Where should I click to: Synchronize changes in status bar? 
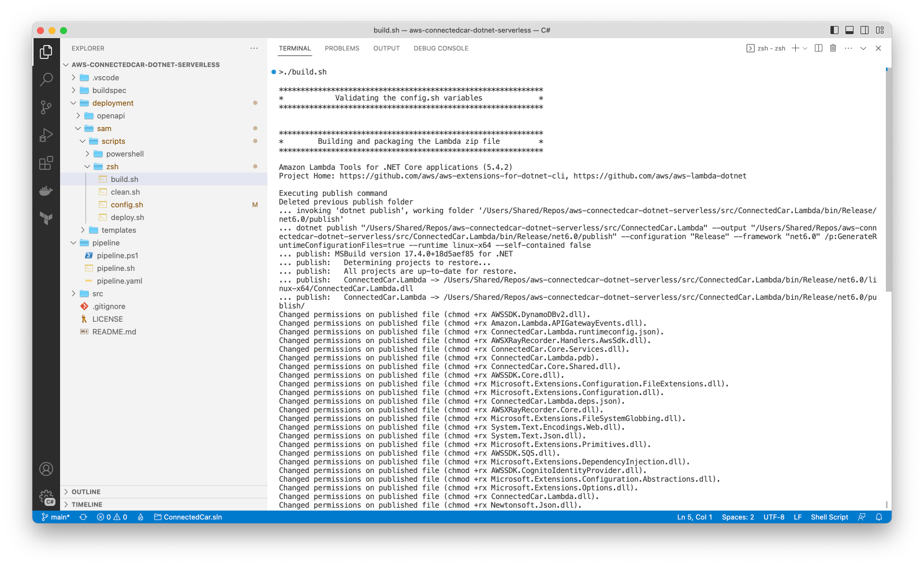(83, 517)
